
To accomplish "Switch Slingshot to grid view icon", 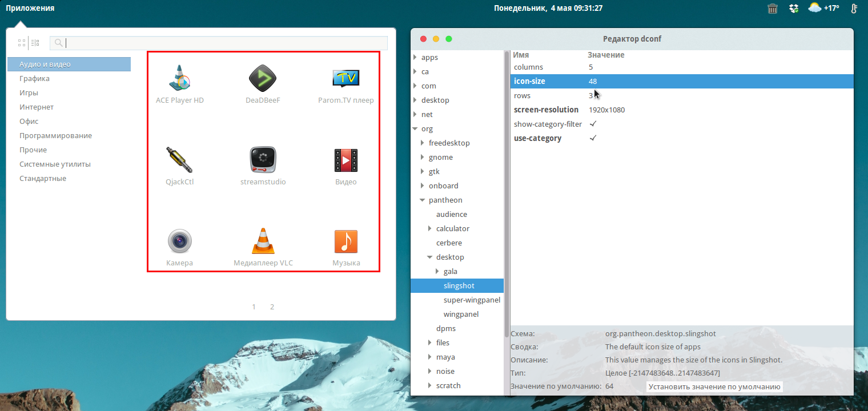I will (22, 43).
